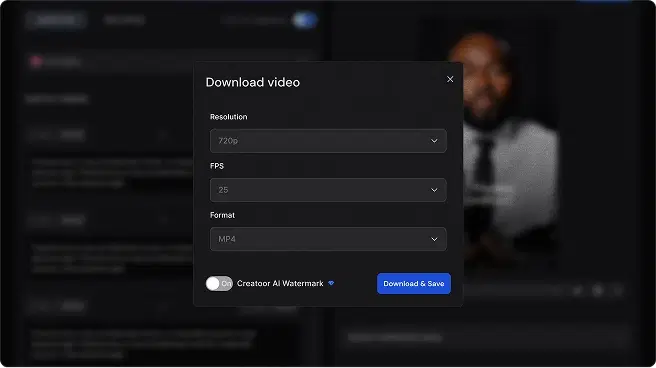Image resolution: width=656 pixels, height=368 pixels.
Task: Click the blurred pink circle icon behind dialog
Action: (36, 61)
